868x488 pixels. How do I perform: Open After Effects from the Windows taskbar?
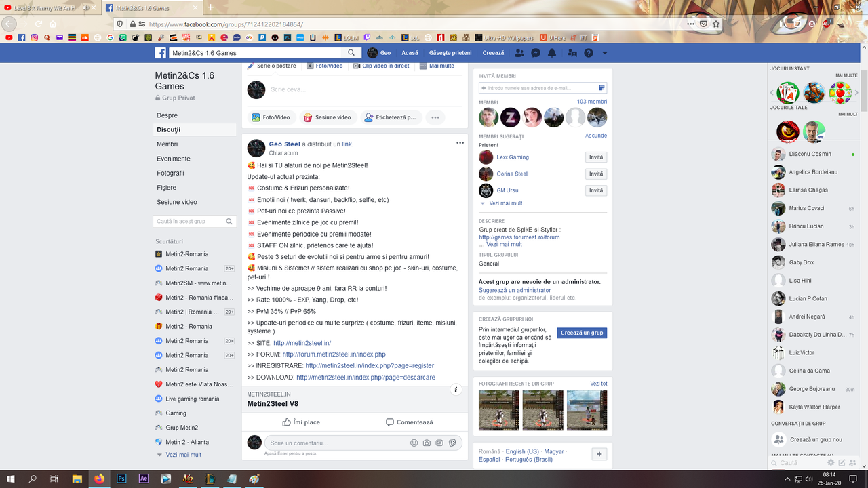143,479
